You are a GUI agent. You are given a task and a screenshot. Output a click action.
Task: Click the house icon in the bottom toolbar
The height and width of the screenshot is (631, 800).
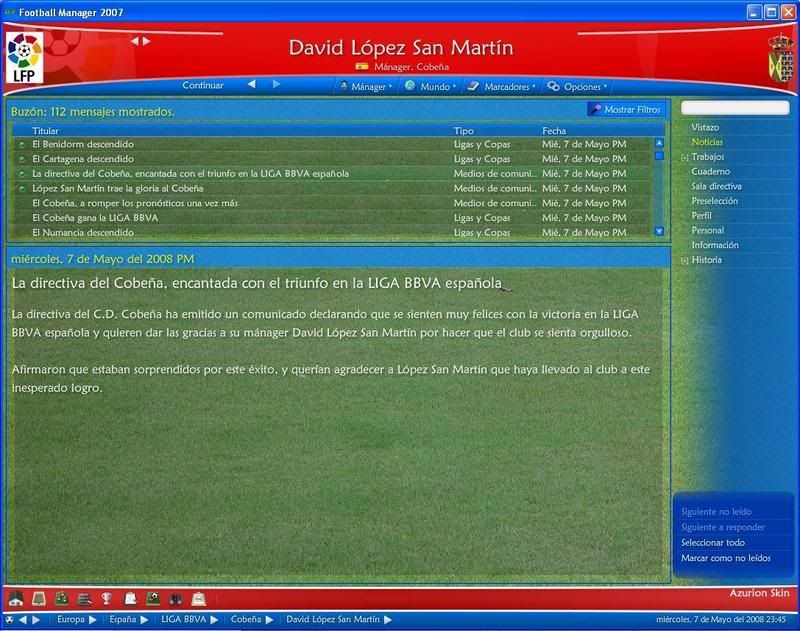tap(16, 598)
